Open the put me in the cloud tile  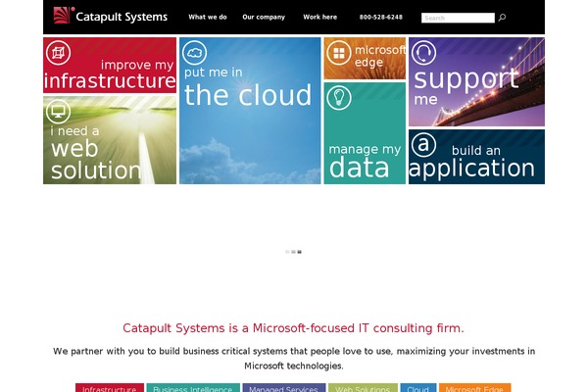250,111
